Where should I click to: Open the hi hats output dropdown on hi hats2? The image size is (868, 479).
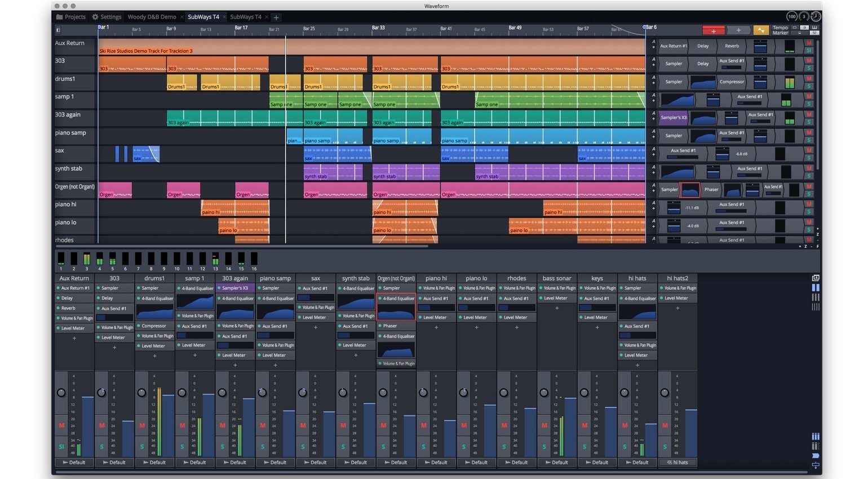[x=677, y=462]
